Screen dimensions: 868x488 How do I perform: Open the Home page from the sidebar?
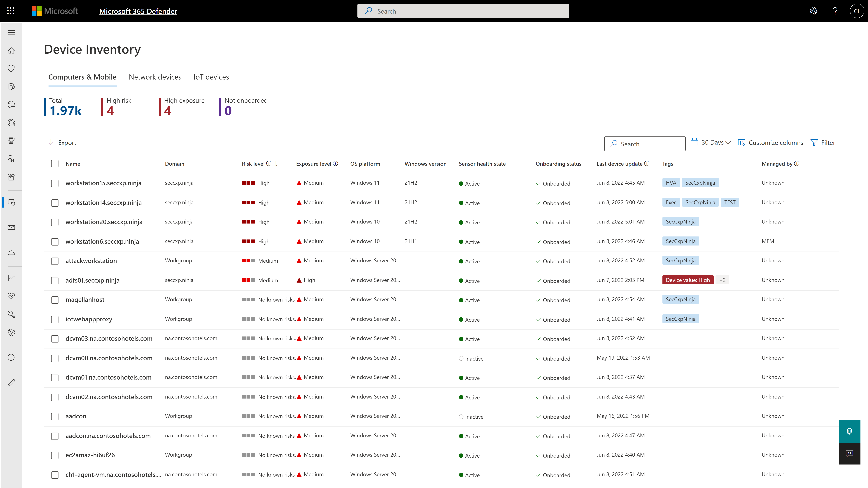[x=11, y=50]
